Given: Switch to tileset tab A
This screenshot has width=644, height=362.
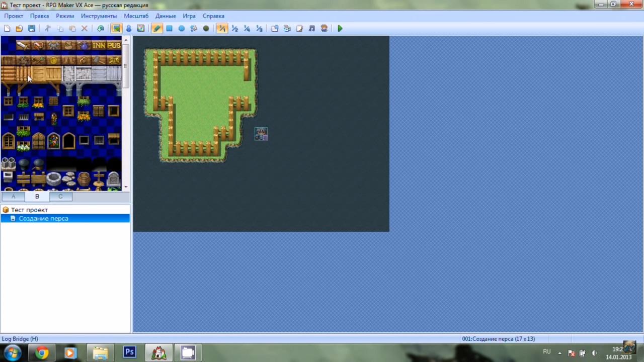Looking at the screenshot, I should click(14, 197).
